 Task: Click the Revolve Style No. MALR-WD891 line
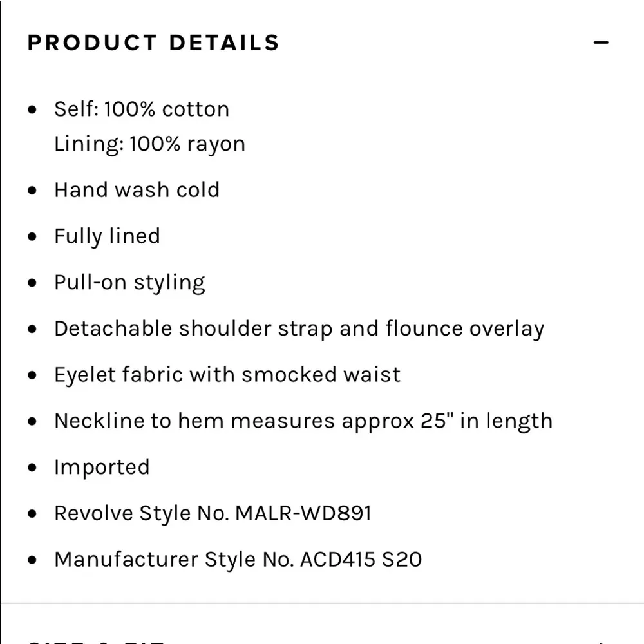[213, 513]
